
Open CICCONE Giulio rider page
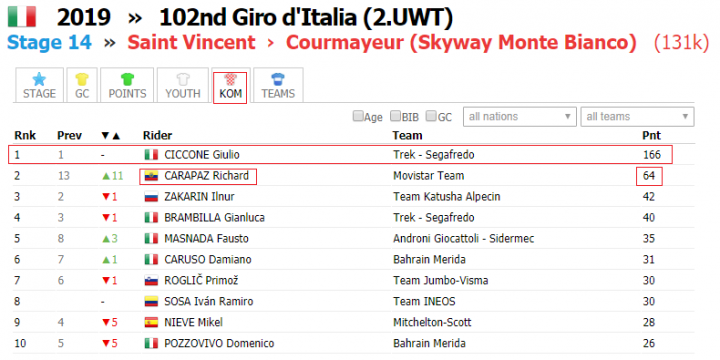(202, 155)
